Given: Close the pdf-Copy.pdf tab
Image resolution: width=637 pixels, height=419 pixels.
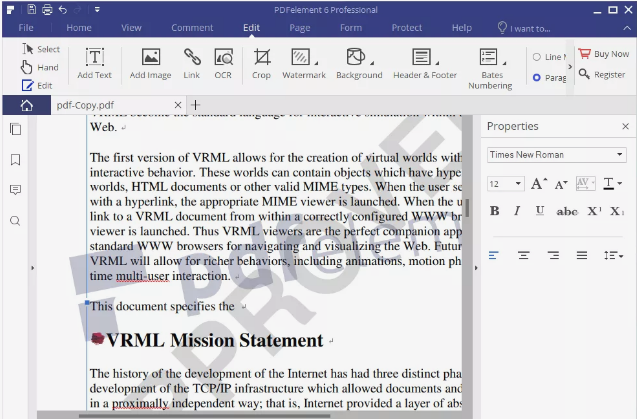Looking at the screenshot, I should click(x=178, y=105).
